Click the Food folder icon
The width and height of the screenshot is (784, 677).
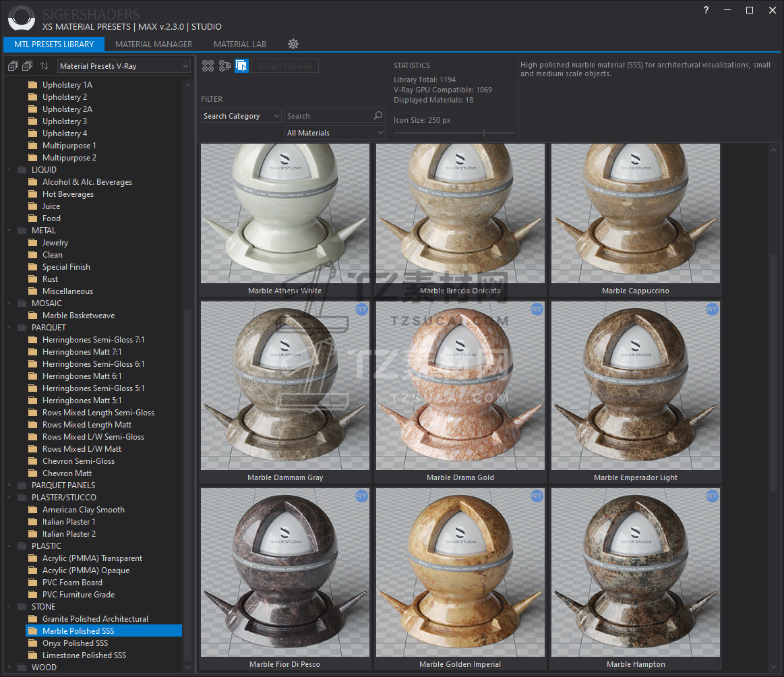pos(33,218)
